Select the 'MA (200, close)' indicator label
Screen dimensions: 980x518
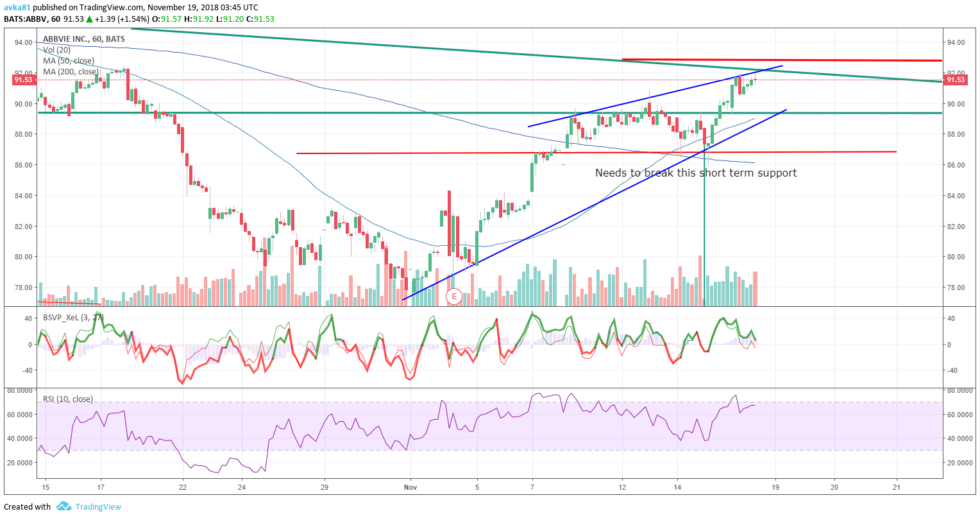click(x=71, y=72)
